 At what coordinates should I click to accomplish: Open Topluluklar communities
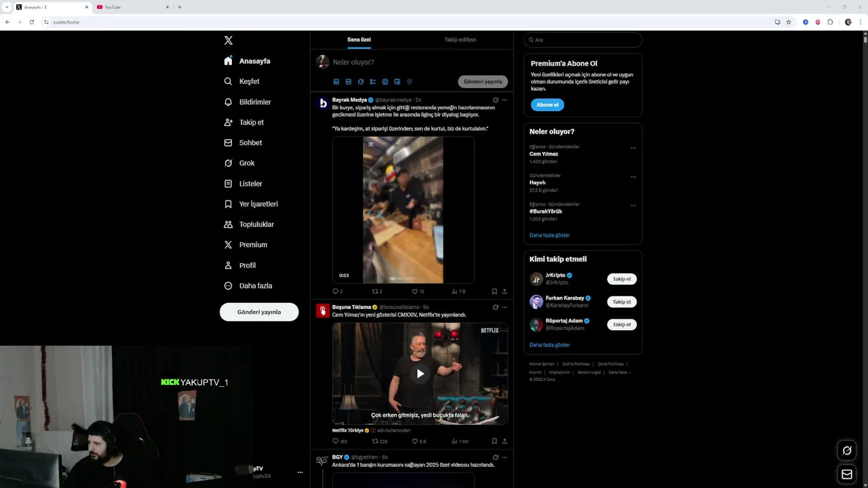click(249, 224)
